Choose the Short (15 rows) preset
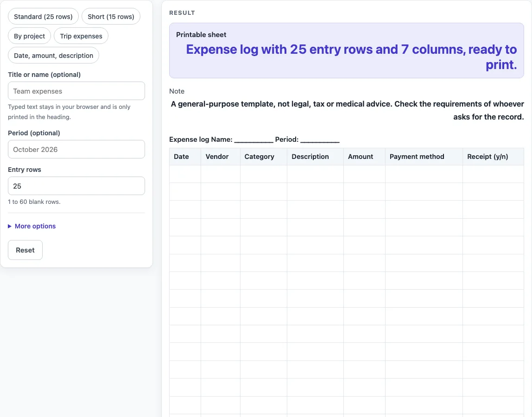Image resolution: width=532 pixels, height=417 pixels. (x=111, y=17)
